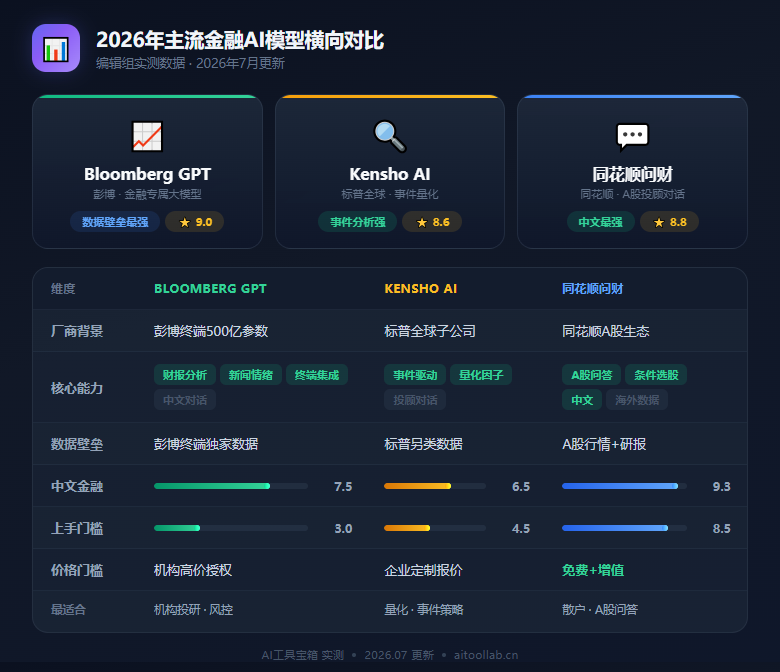Viewport: 780px width, 672px height.
Task: Click the dimmed 海外数据 tag
Action: pos(637,400)
